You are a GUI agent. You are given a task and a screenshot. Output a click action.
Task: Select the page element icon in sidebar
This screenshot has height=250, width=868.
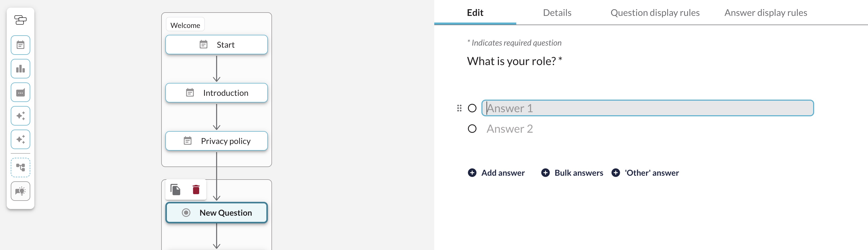(x=21, y=45)
